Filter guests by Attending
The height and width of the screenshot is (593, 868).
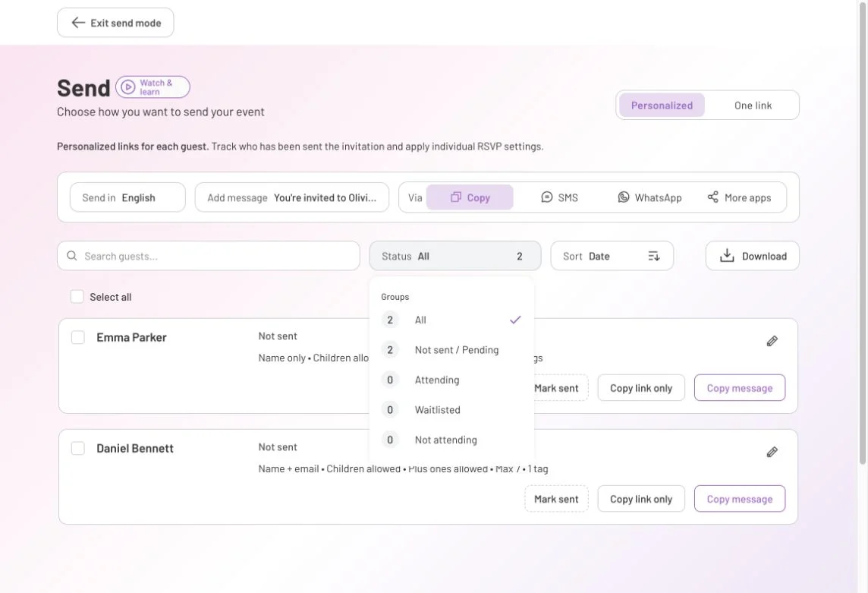tap(451, 380)
